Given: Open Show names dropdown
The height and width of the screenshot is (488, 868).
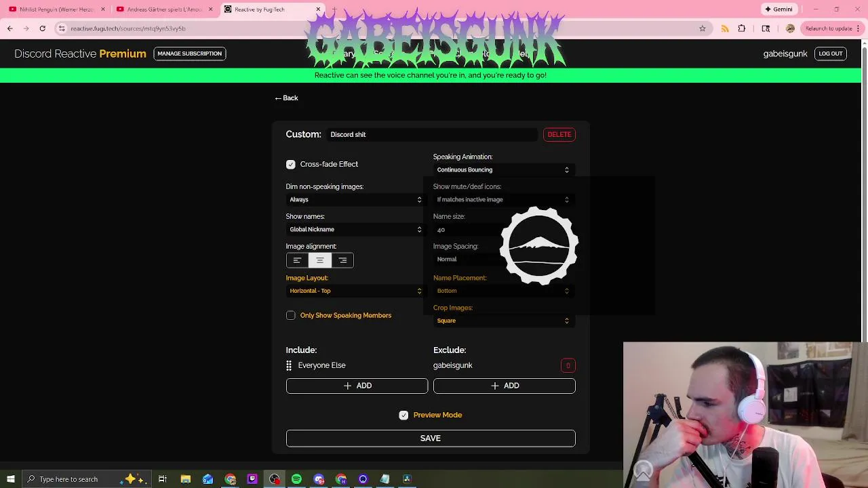Looking at the screenshot, I should coord(356,230).
